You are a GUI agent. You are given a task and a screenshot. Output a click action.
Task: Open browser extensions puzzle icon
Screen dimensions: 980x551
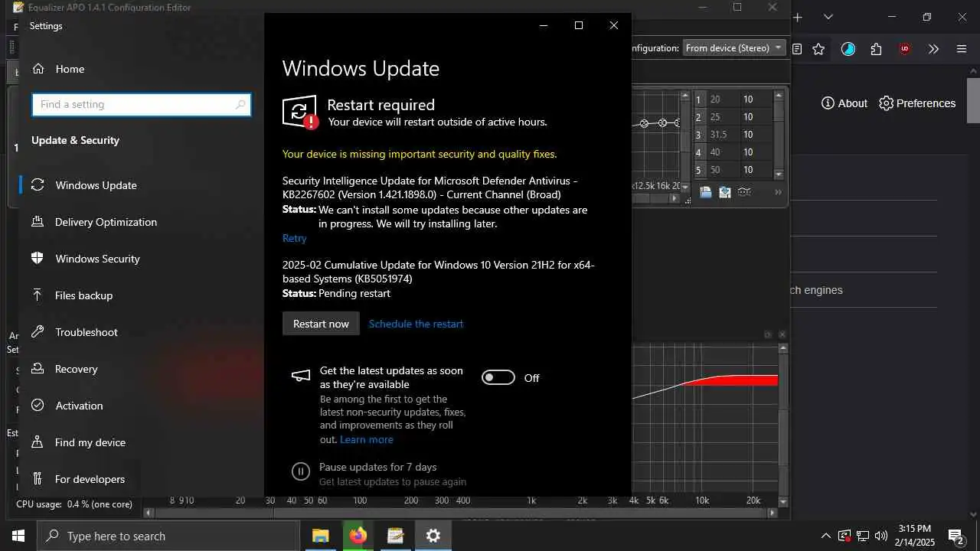tap(877, 49)
